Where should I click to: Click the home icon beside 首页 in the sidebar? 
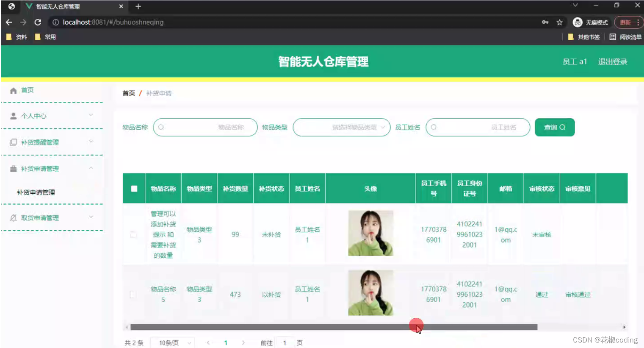(13, 90)
